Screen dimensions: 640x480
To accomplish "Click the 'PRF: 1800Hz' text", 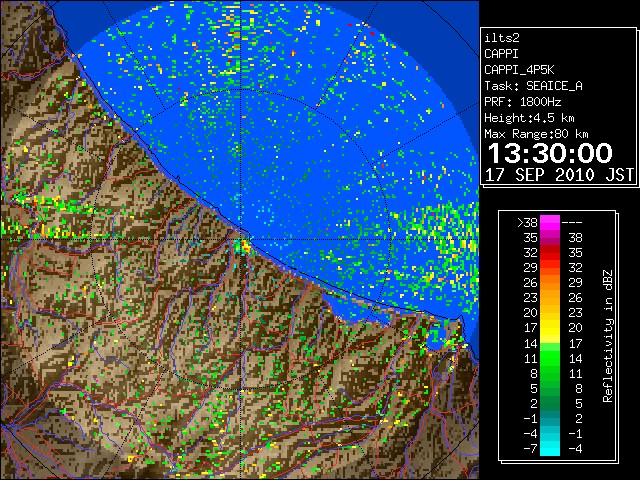I will pyautogui.click(x=522, y=102).
